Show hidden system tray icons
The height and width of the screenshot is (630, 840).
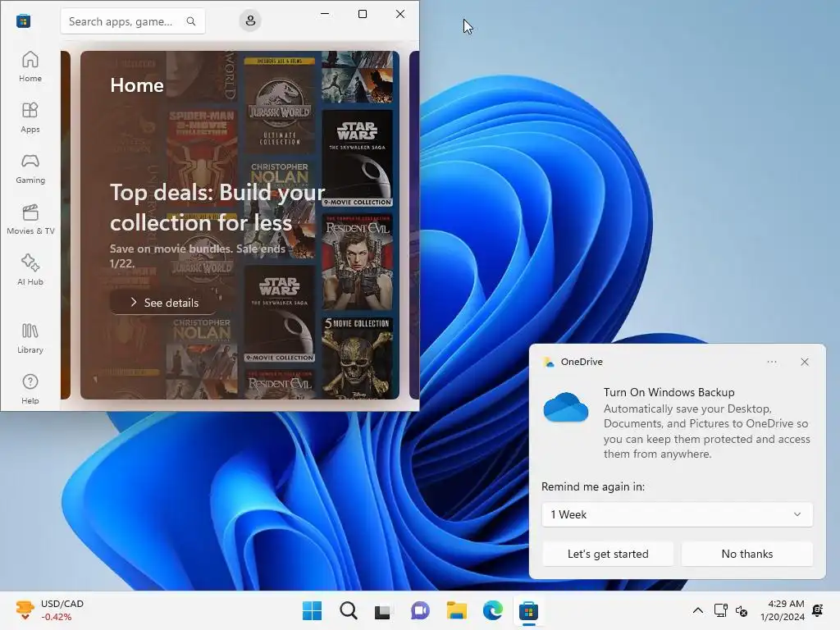click(697, 610)
